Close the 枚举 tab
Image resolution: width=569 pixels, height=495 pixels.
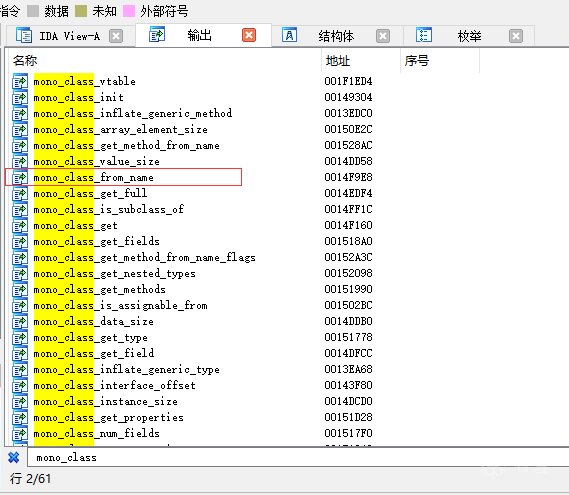point(516,36)
